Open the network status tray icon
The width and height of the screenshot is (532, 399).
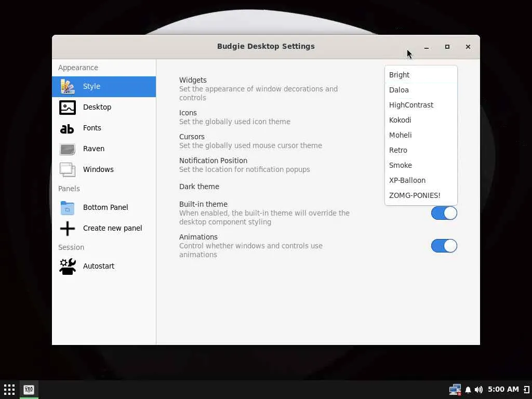tap(455, 390)
